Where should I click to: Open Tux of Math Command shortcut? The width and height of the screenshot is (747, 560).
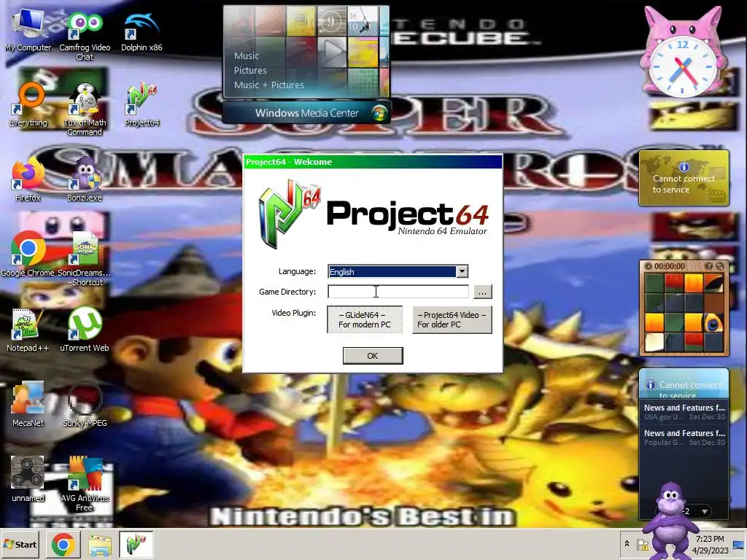[x=85, y=109]
